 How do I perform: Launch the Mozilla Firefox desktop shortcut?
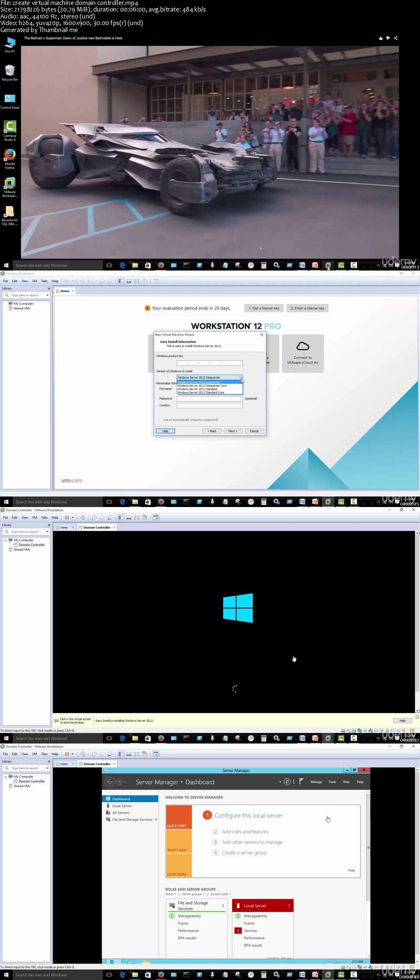click(10, 159)
